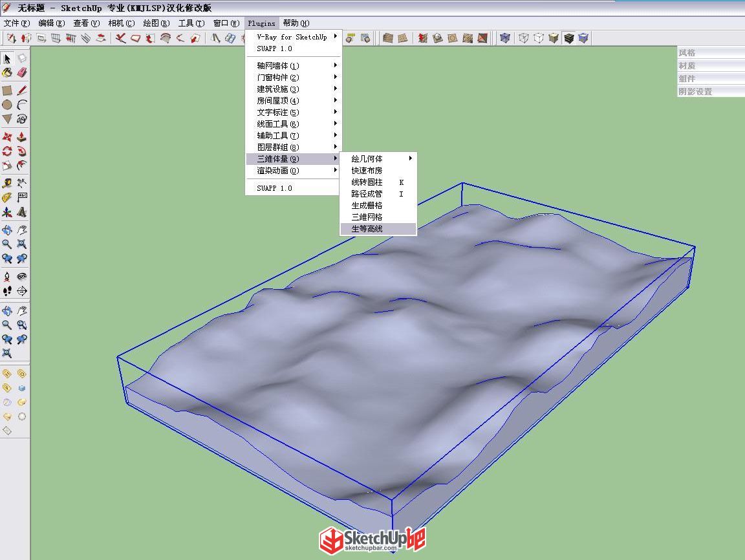
Task: Open the 相机 menu
Action: tap(121, 23)
